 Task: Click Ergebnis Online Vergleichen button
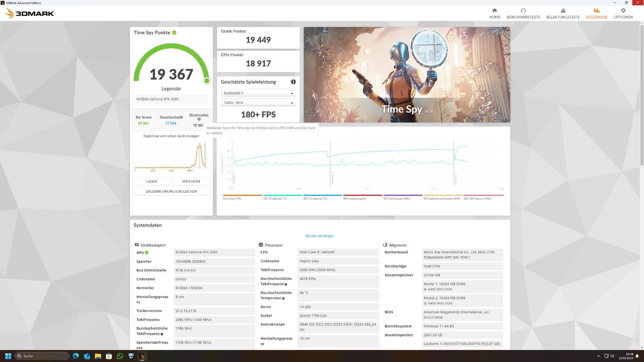171,191
